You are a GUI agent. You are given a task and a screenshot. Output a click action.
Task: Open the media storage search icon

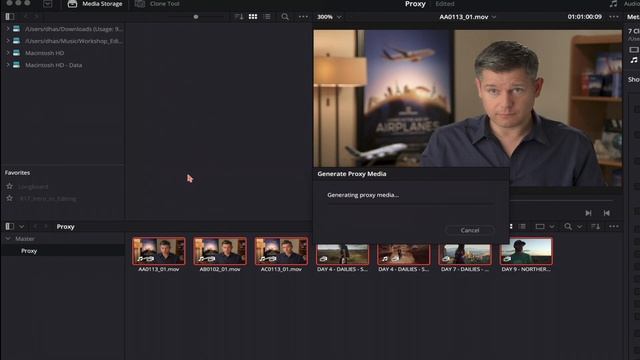pos(285,17)
